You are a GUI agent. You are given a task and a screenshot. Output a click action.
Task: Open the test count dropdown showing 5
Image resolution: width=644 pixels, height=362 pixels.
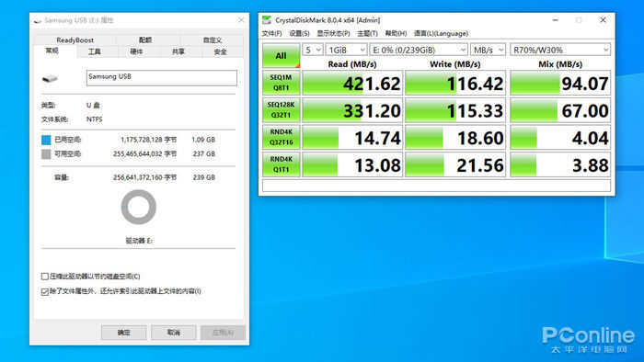point(313,50)
